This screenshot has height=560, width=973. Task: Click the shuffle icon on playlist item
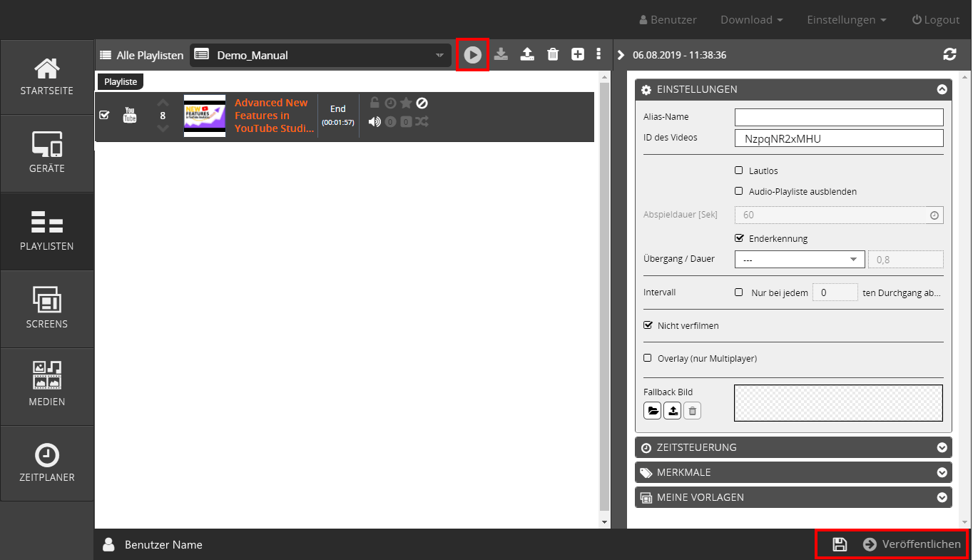tap(422, 121)
